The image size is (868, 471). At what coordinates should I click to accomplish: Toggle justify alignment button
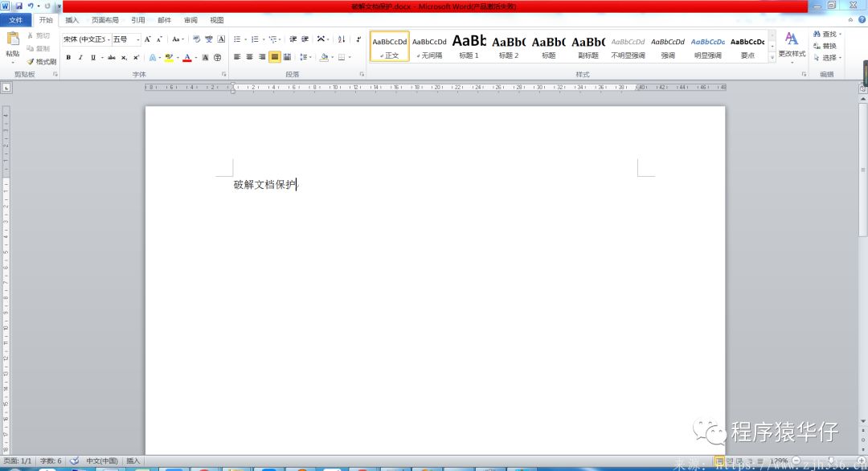pos(275,57)
